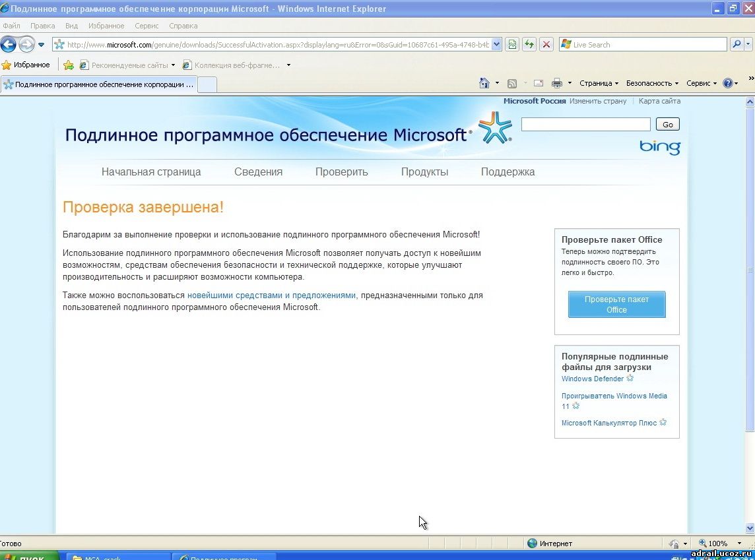Click the Compatibility View icon
755x560 pixels.
(512, 45)
